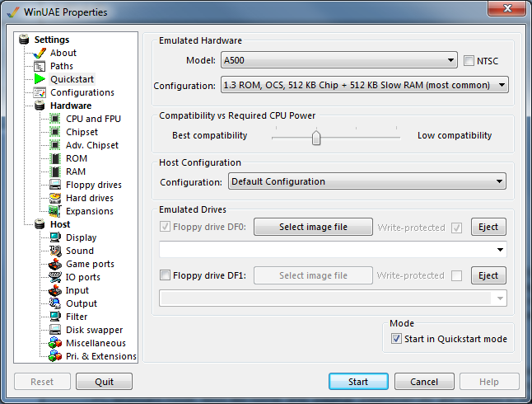Select Hard drives in settings tree

pos(90,198)
